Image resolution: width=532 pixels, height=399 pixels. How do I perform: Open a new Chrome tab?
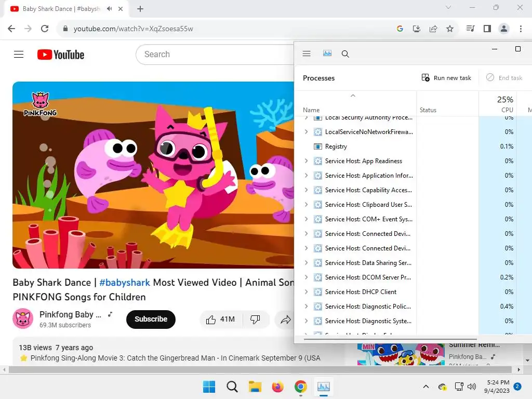[x=140, y=9]
